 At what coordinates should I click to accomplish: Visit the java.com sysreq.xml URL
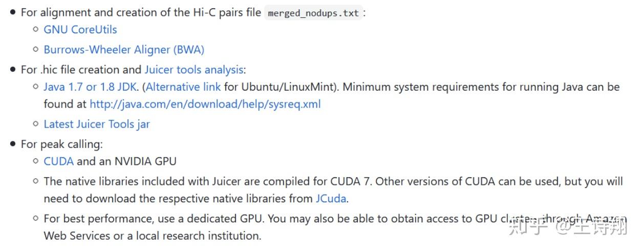pyautogui.click(x=205, y=104)
